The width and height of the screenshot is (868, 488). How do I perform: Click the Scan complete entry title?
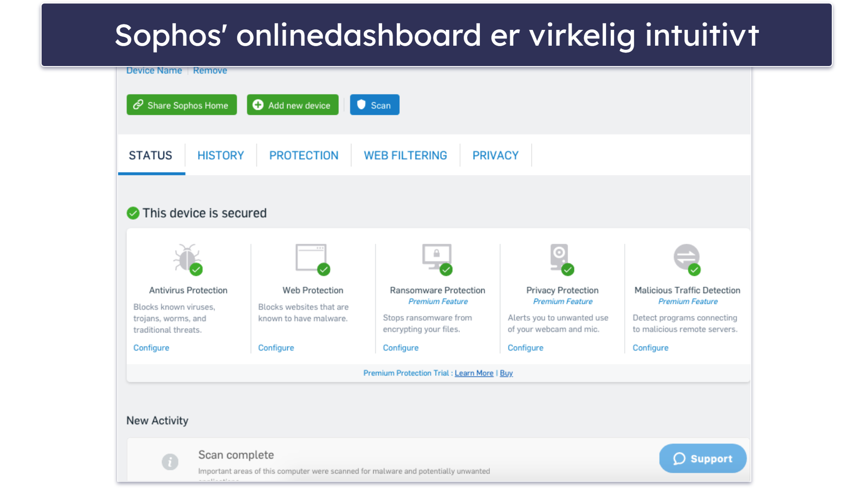pyautogui.click(x=236, y=455)
